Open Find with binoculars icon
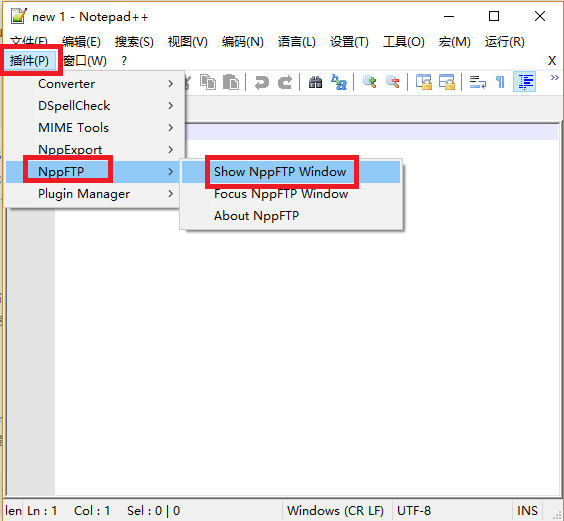 [315, 82]
